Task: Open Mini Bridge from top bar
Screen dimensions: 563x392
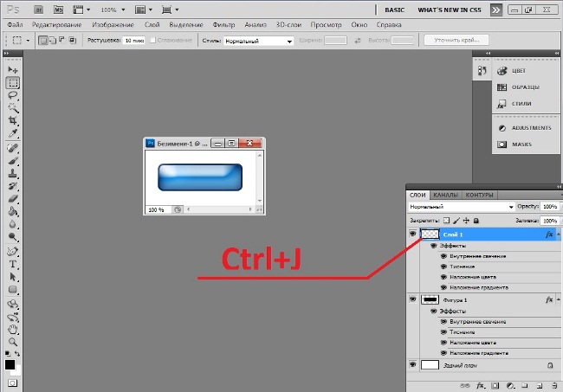Action: 58,10
